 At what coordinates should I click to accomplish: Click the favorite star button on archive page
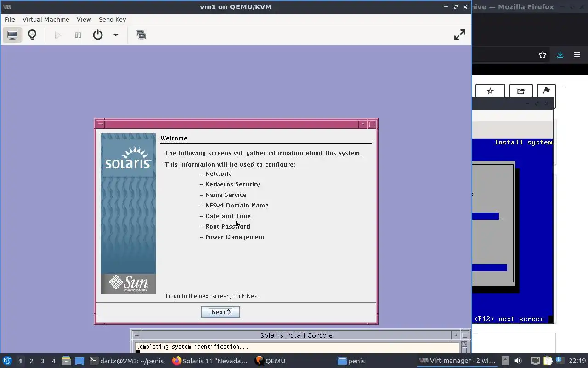pyautogui.click(x=490, y=91)
